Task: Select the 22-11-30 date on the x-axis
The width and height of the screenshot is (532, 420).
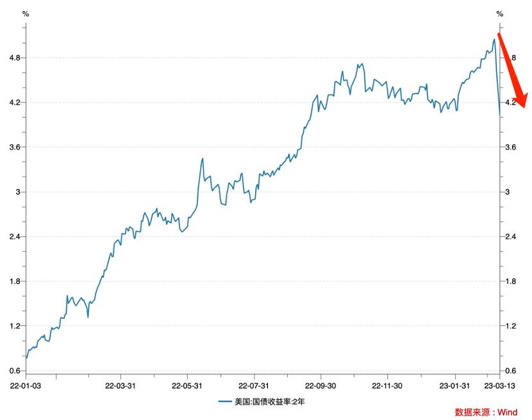Action: pyautogui.click(x=388, y=385)
